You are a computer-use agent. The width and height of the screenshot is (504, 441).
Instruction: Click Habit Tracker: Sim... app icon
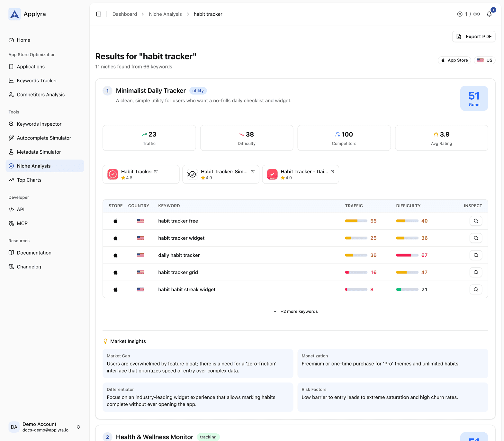point(193,174)
